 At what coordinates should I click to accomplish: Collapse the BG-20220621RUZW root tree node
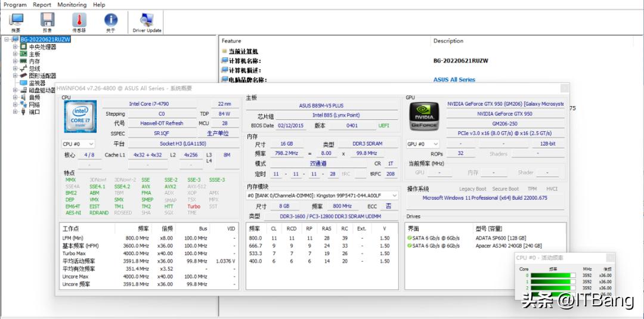(x=7, y=39)
